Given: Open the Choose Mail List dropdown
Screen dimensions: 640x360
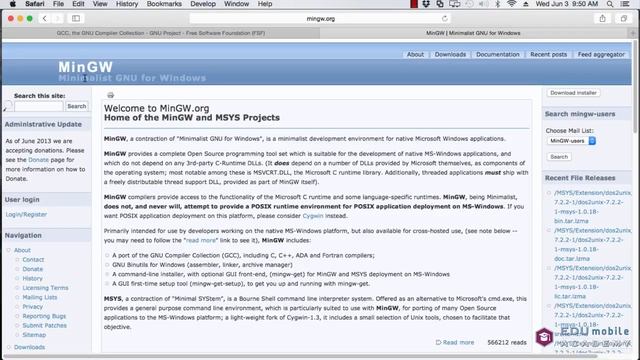Looking at the screenshot, I should click(x=571, y=141).
